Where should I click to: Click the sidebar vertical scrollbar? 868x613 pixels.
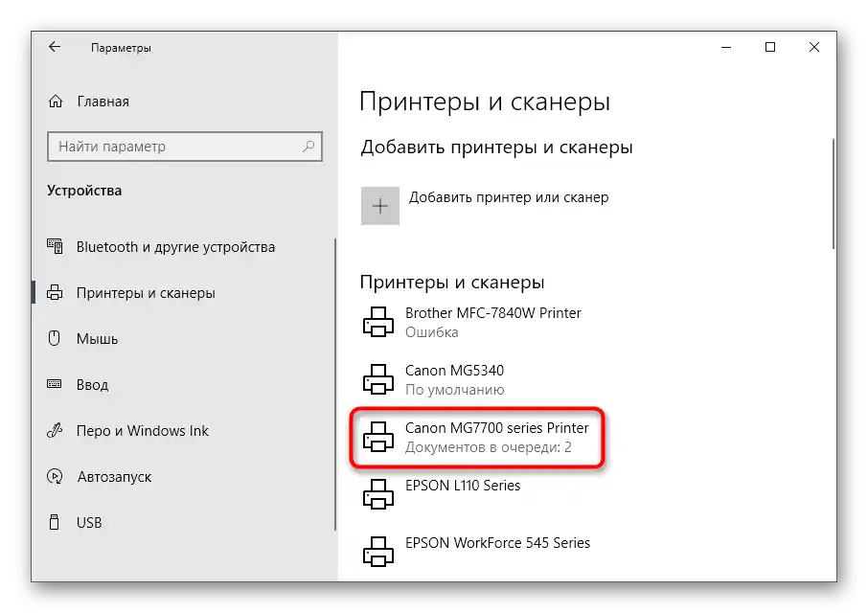(x=335, y=384)
